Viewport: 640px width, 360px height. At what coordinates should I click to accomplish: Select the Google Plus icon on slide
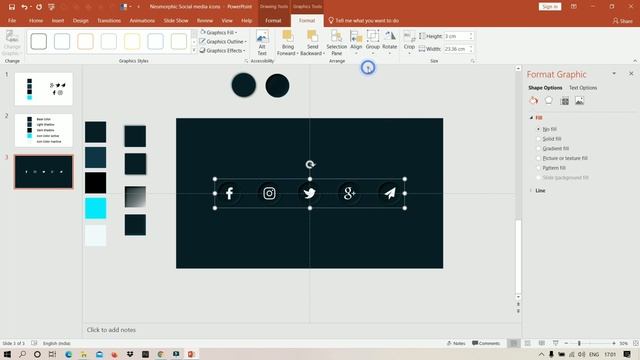point(349,193)
